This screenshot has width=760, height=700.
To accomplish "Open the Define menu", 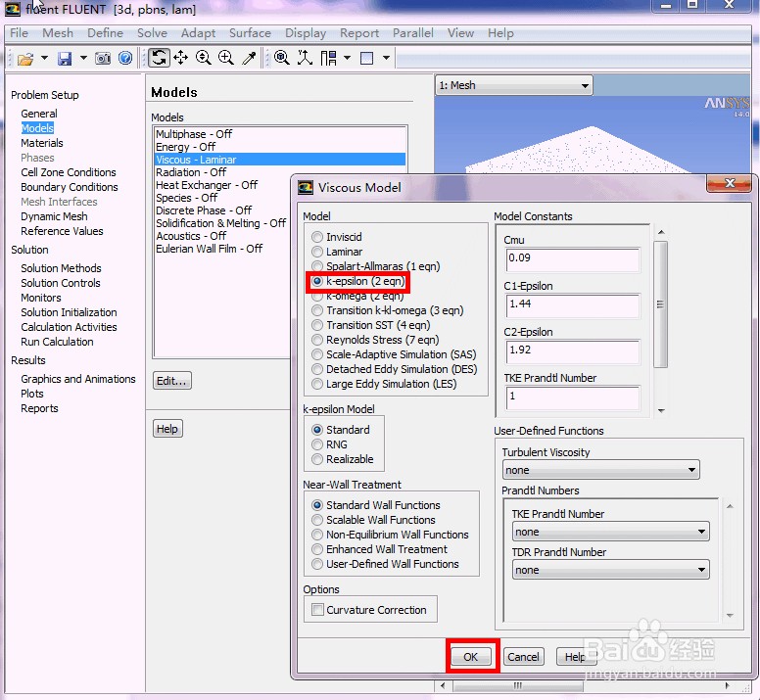I will pyautogui.click(x=105, y=33).
